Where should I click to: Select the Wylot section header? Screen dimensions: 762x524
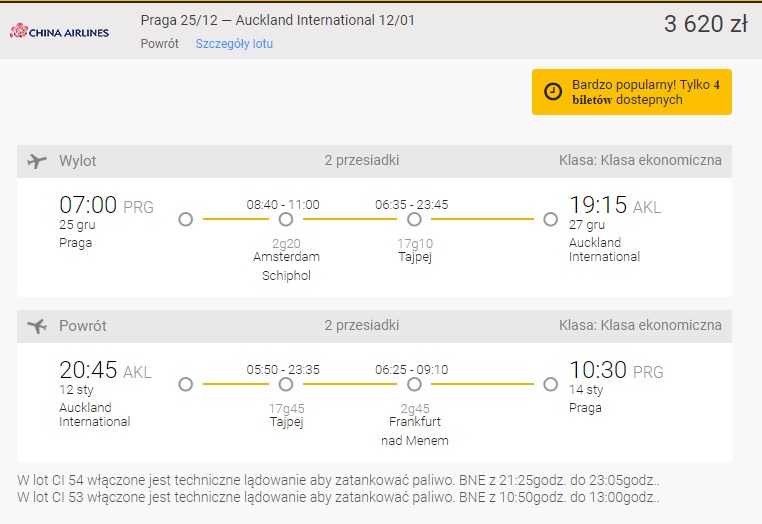pos(374,161)
